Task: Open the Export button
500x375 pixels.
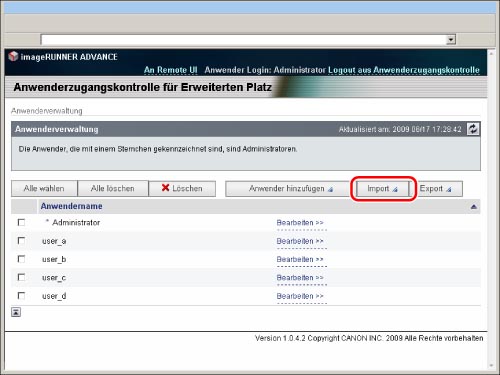Action: (436, 189)
